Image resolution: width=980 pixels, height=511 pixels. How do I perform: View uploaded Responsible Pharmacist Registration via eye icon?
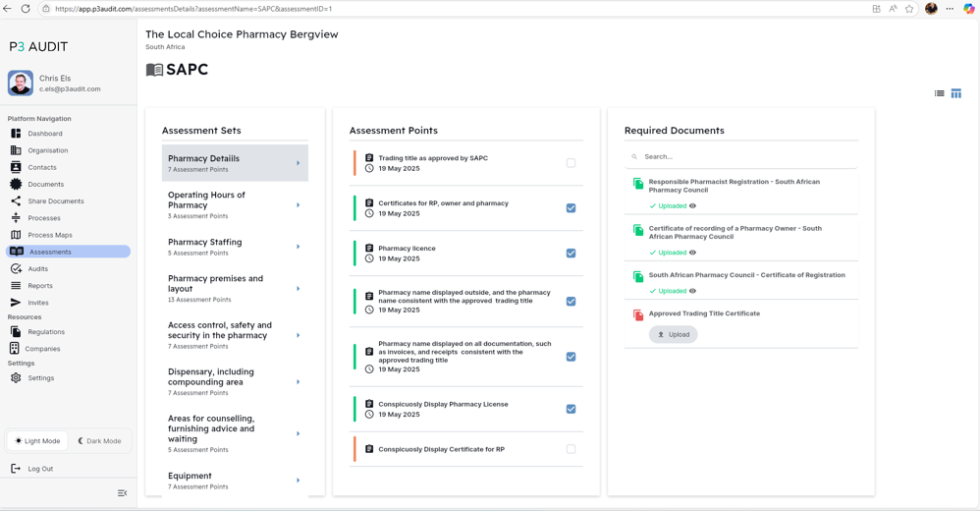pos(692,206)
